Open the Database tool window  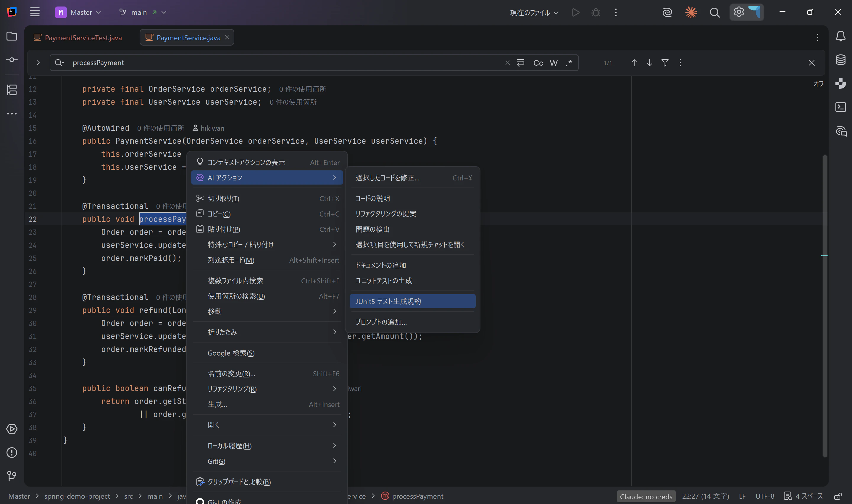click(x=840, y=60)
